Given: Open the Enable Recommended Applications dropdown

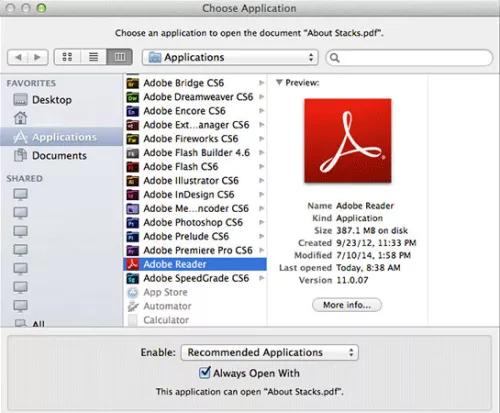Looking at the screenshot, I should coord(270,352).
